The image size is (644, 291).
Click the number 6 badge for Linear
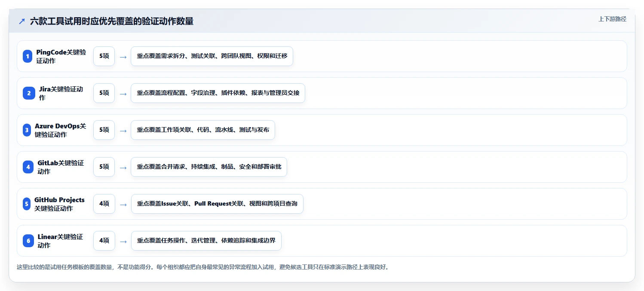28,241
